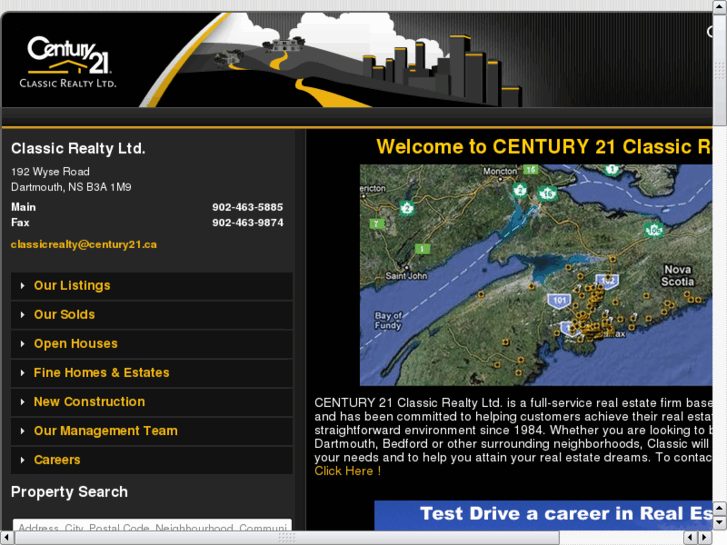Expand arrow beside Careers
Screen dimensions: 727x545
(x=22, y=460)
